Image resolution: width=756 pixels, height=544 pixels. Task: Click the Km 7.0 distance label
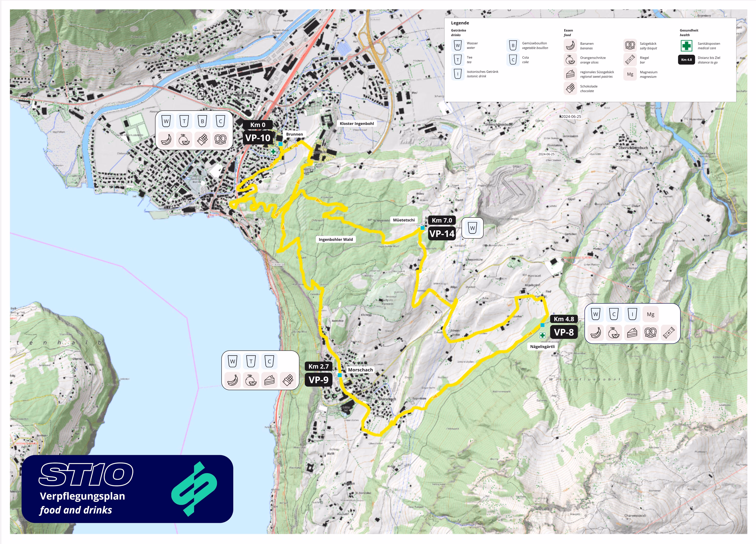442,220
